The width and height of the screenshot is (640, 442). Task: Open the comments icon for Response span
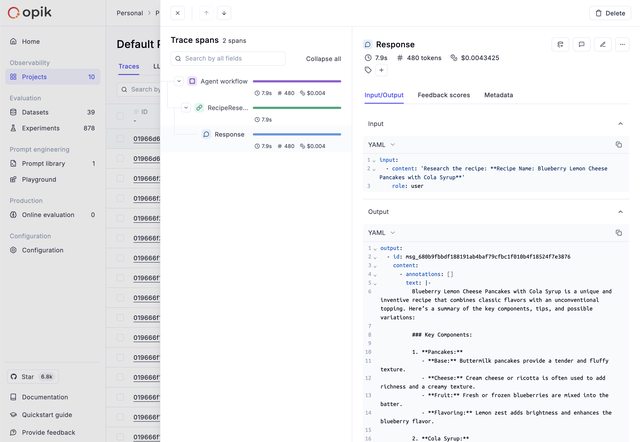tap(581, 44)
